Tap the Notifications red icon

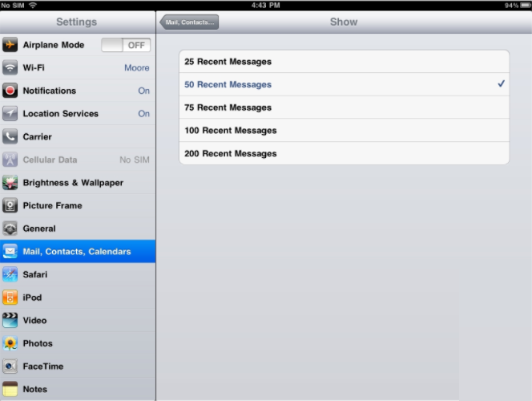tap(10, 91)
